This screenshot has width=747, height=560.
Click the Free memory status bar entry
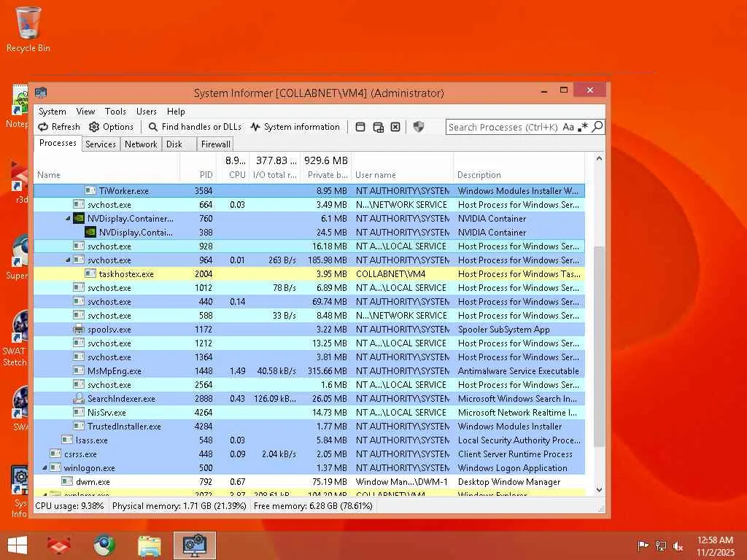pos(313,506)
